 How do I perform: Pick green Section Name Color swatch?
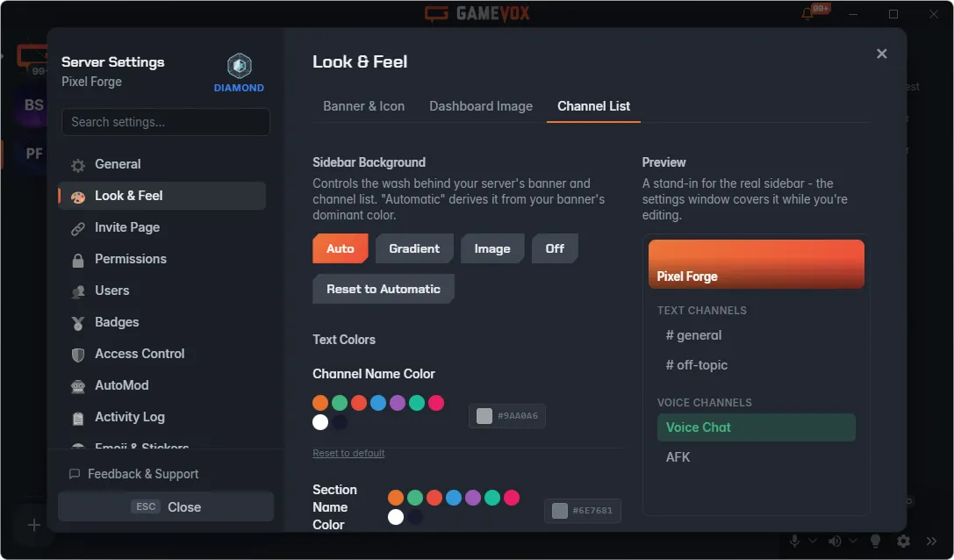coord(415,498)
